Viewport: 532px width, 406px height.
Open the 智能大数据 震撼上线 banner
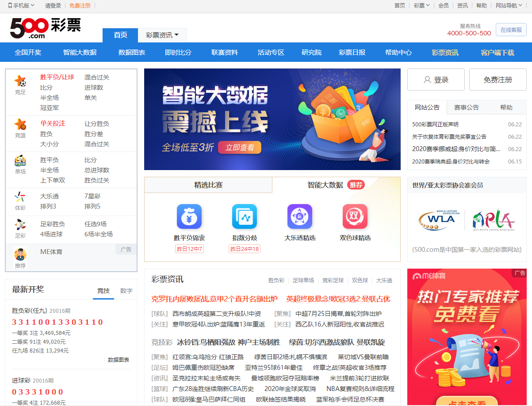[272, 119]
